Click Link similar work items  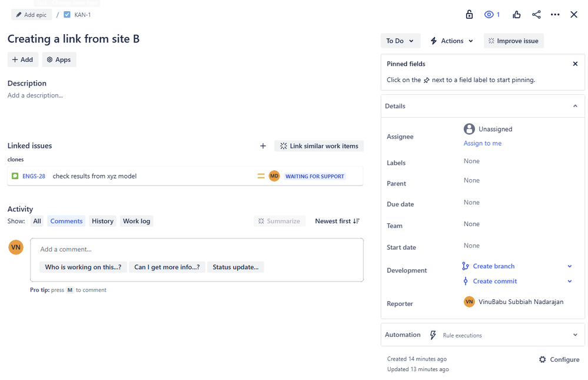319,146
